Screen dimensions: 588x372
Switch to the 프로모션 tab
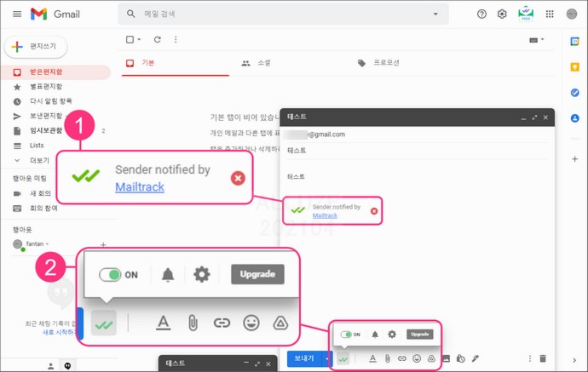tap(378, 63)
